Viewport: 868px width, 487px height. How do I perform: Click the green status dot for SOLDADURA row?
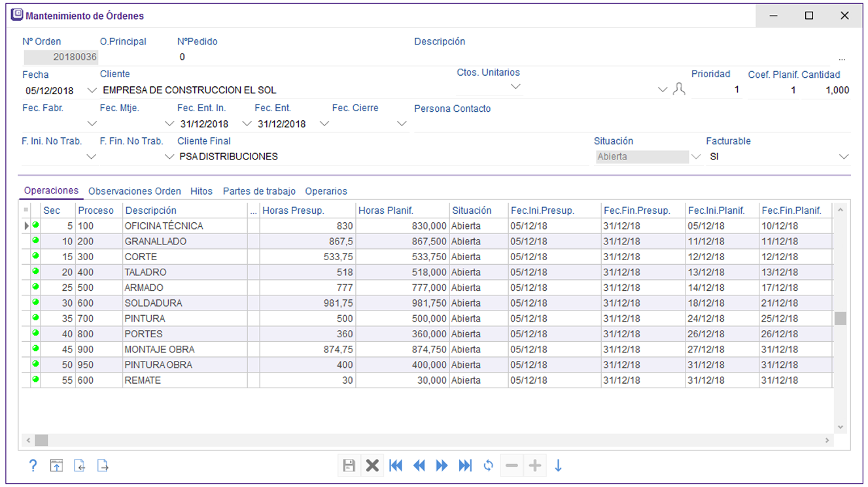point(35,302)
